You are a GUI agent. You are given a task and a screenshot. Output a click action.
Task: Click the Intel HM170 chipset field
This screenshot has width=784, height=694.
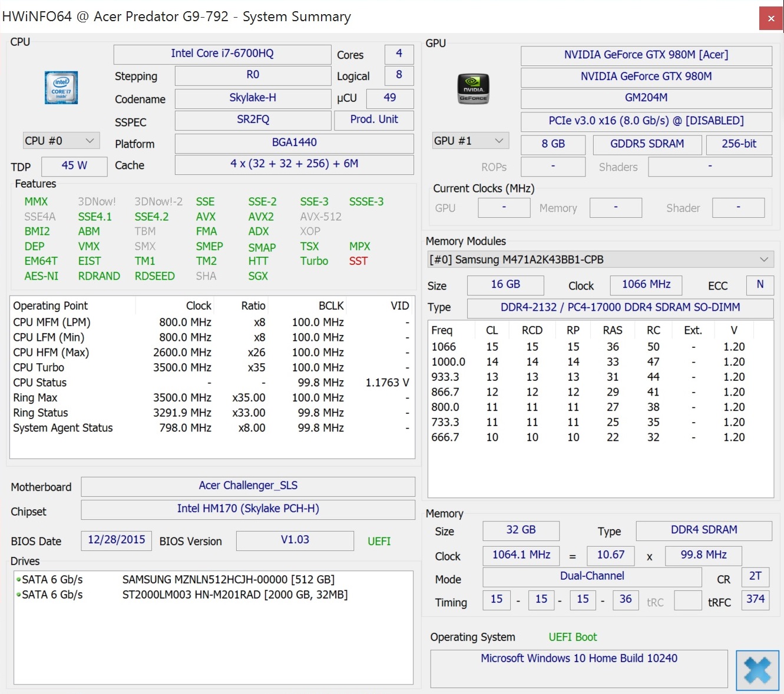248,509
